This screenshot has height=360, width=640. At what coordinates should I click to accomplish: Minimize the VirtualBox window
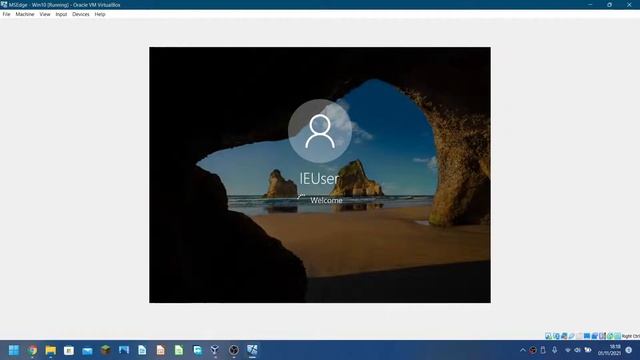[590, 4]
